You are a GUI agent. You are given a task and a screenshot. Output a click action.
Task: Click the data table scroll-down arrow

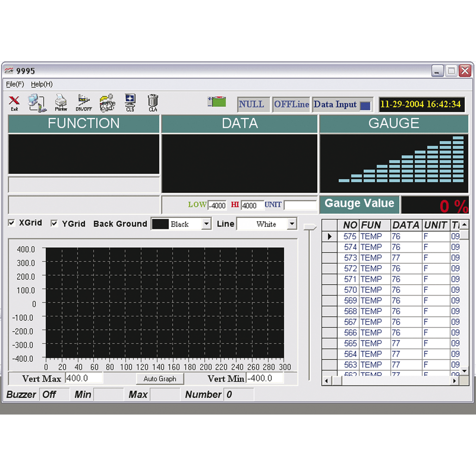coord(464,371)
